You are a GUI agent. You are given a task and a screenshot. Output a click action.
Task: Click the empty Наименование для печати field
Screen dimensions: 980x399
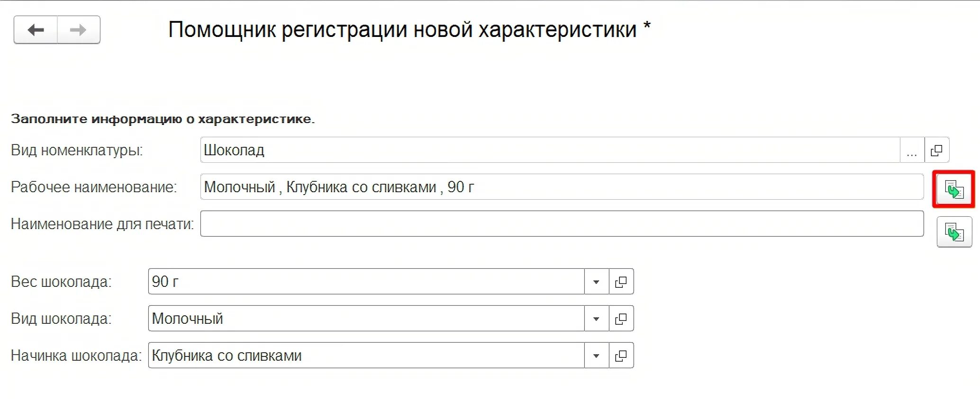(x=562, y=224)
